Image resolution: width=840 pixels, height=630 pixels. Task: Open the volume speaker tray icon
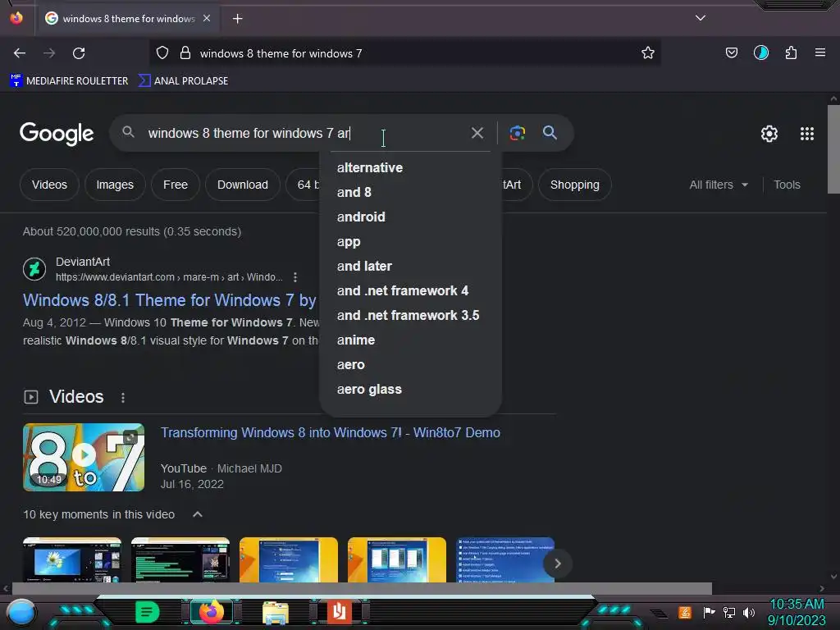749,612
